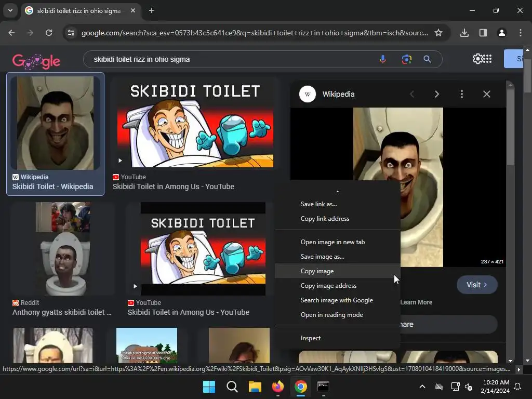Submit search with magnifier icon

427,59
